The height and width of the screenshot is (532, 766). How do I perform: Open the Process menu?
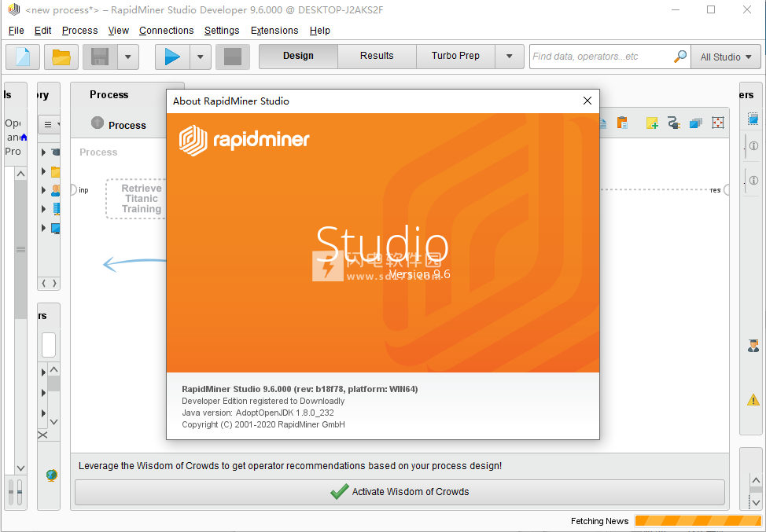tap(79, 31)
